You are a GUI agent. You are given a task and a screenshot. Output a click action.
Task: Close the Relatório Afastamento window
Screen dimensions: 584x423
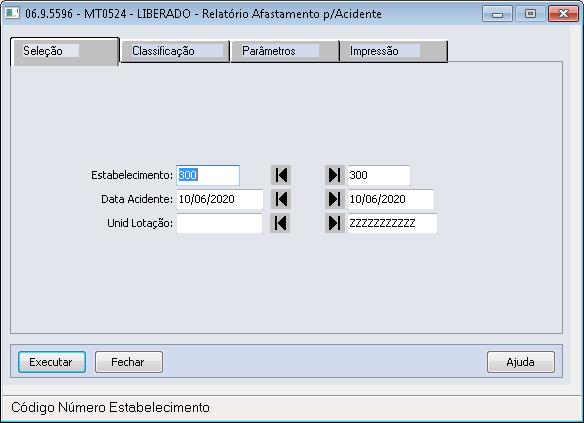pos(563,14)
